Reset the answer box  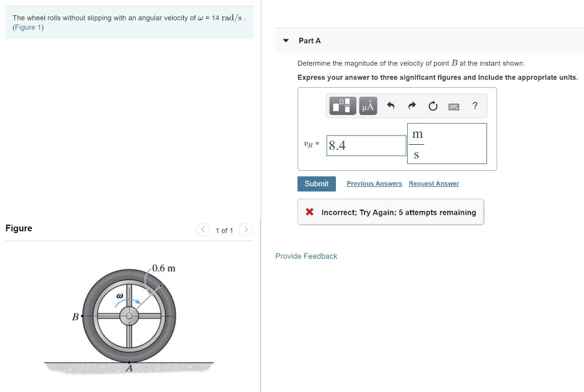coord(433,106)
